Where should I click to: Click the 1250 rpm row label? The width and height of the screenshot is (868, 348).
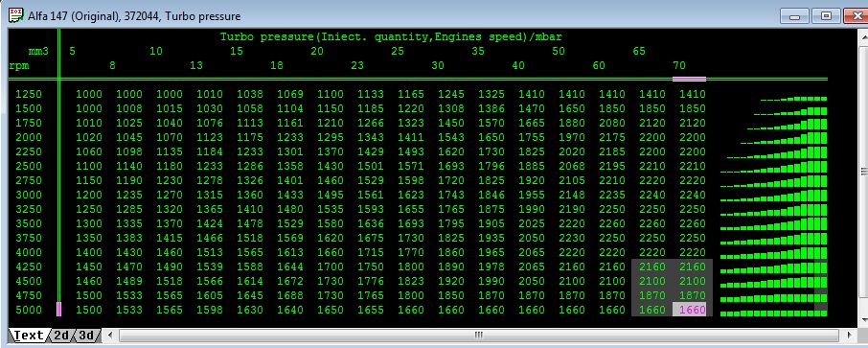point(29,94)
